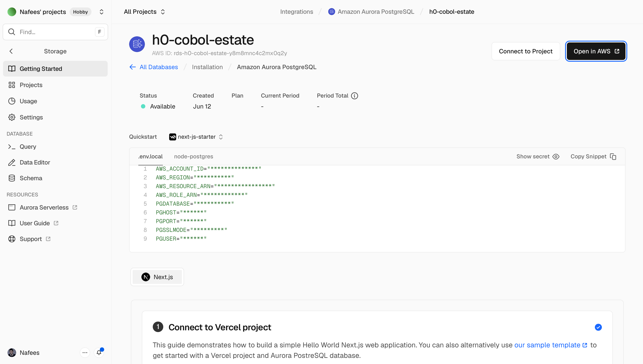Open Projects in the sidebar
The height and width of the screenshot is (364, 643).
pos(55,85)
